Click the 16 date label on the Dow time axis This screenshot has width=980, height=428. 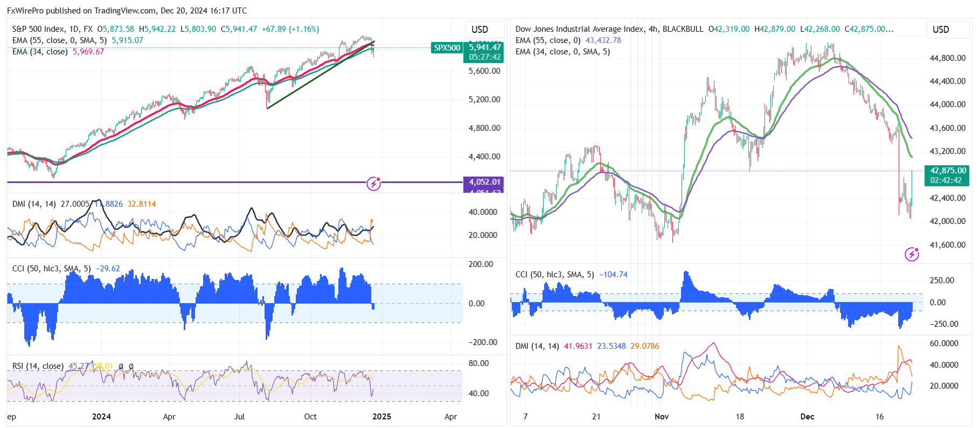coord(879,417)
